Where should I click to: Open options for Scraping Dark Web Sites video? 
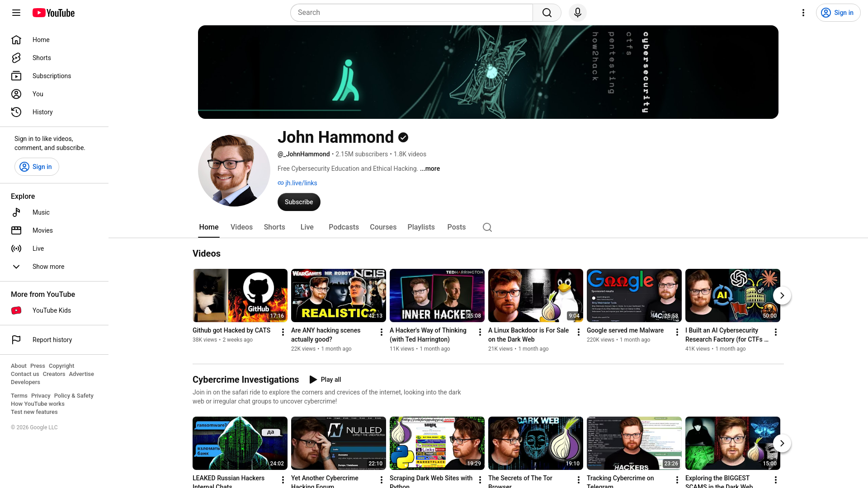click(480, 480)
